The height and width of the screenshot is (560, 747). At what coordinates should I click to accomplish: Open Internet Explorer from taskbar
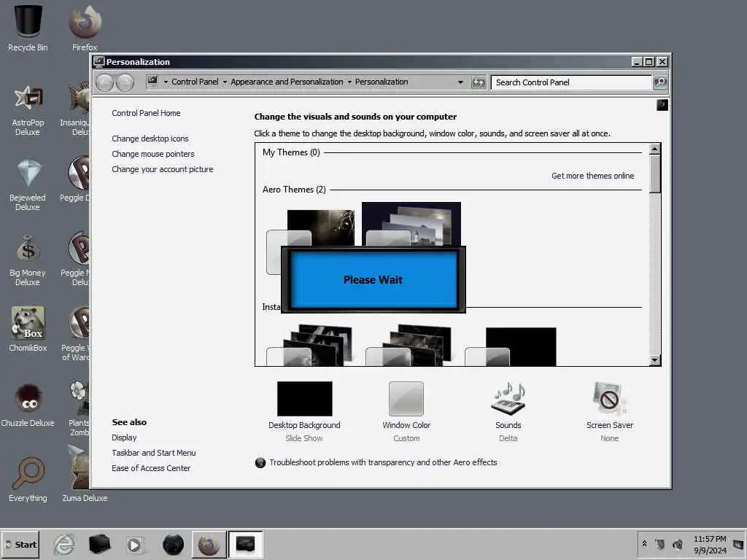click(x=64, y=545)
